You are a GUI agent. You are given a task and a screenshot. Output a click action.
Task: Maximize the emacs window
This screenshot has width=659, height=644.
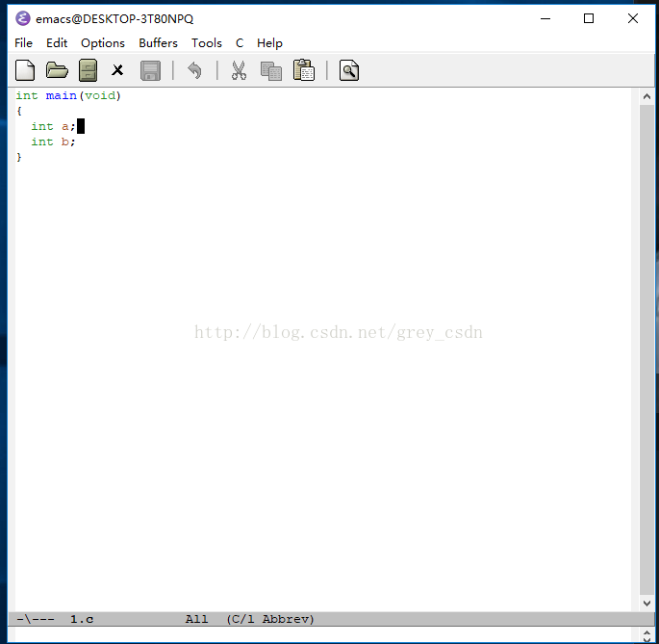click(589, 18)
